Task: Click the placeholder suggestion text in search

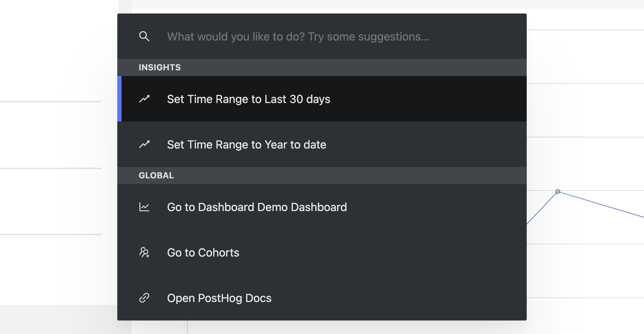Action: [299, 36]
